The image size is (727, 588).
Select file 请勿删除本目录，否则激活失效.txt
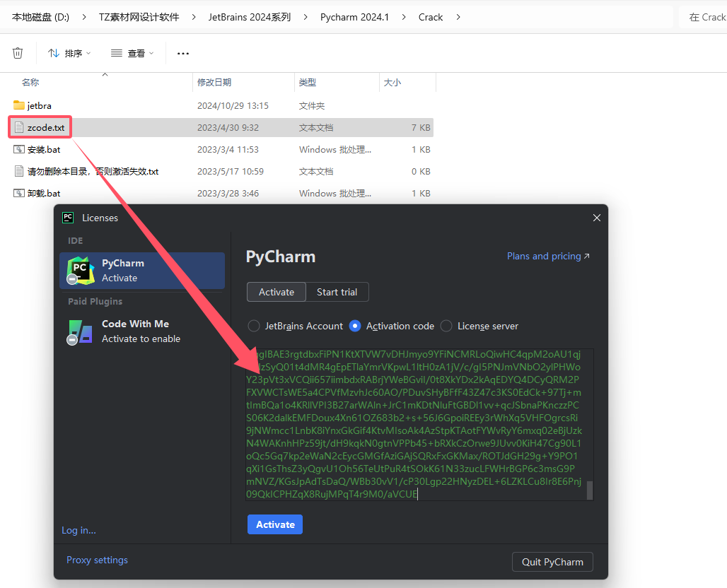pos(93,172)
